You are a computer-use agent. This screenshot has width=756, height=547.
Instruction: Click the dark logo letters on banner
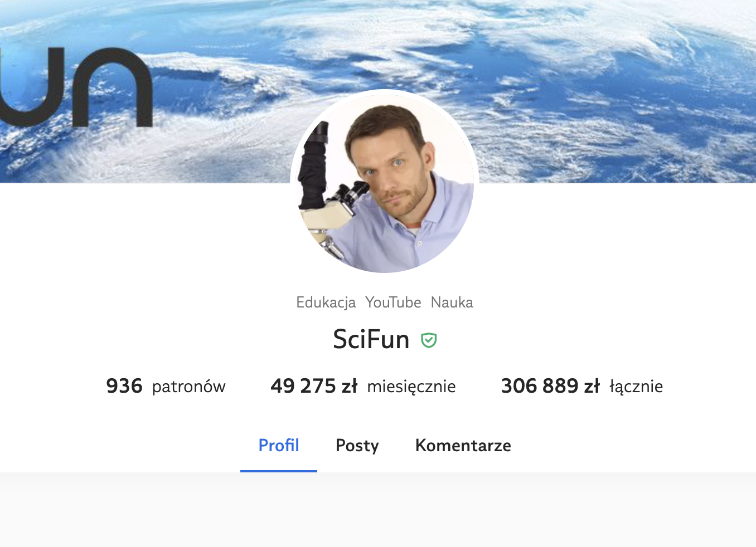[76, 86]
